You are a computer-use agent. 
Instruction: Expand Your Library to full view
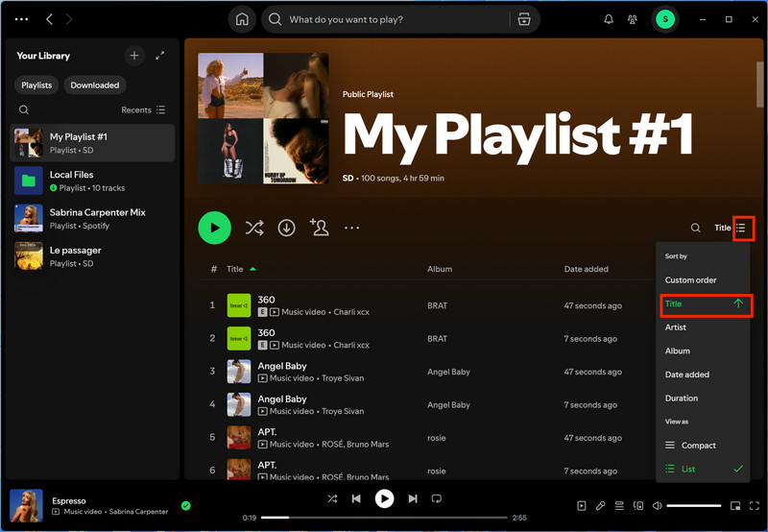click(160, 56)
